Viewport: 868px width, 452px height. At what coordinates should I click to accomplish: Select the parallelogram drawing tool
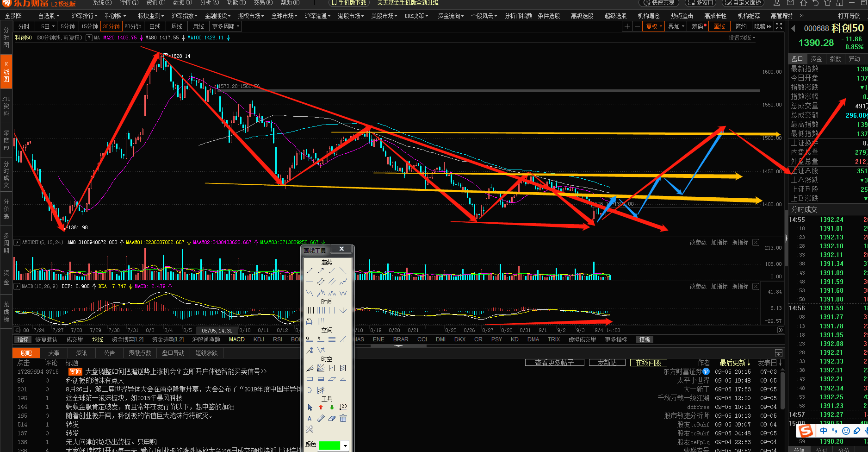pyautogui.click(x=331, y=379)
